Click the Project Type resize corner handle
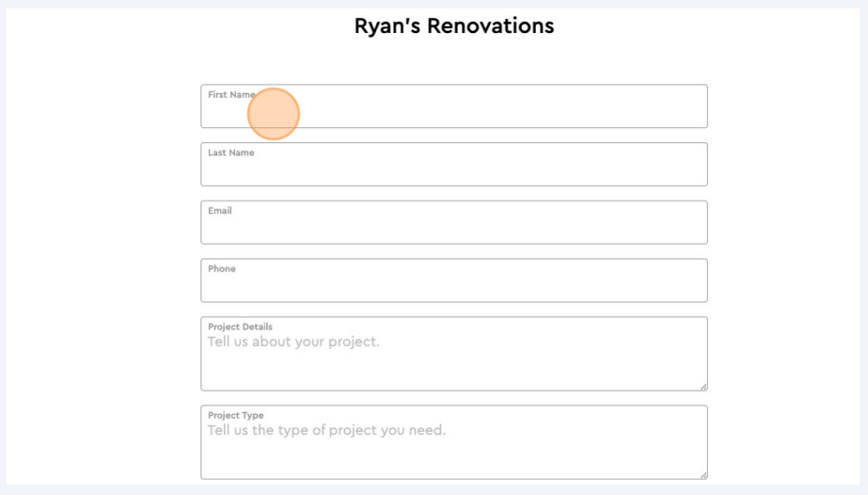 tap(702, 473)
